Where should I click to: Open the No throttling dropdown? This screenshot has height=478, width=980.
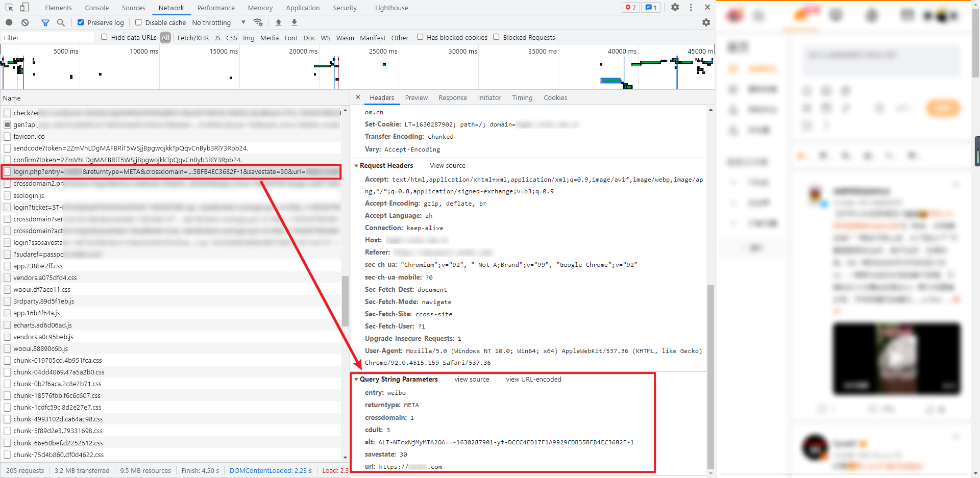tap(219, 22)
